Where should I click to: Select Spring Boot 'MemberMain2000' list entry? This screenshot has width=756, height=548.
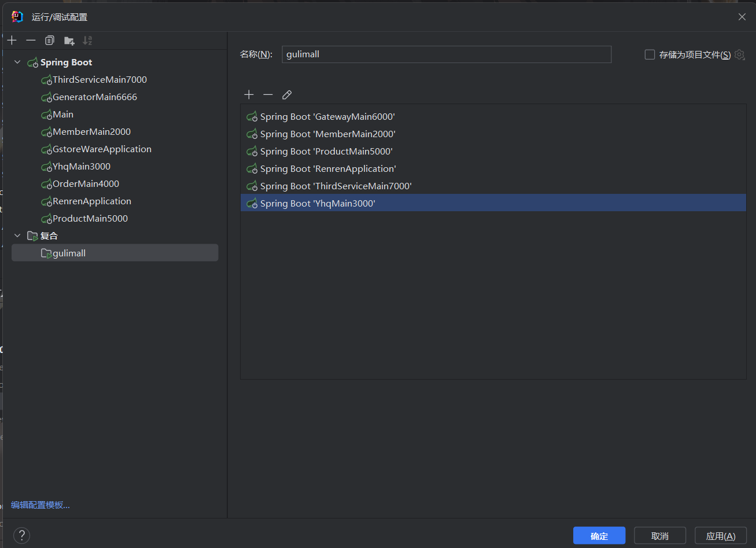493,134
